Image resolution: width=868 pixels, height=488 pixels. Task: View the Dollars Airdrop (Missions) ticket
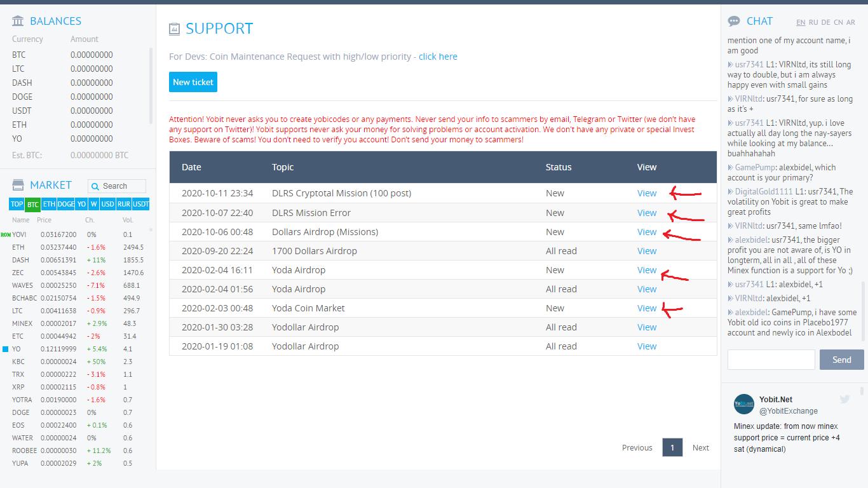pos(647,232)
